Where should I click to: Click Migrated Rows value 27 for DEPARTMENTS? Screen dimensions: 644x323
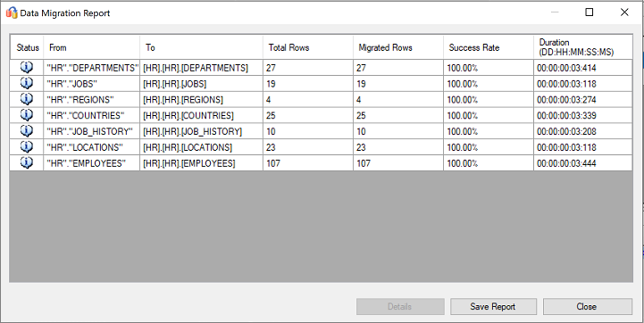(x=398, y=68)
